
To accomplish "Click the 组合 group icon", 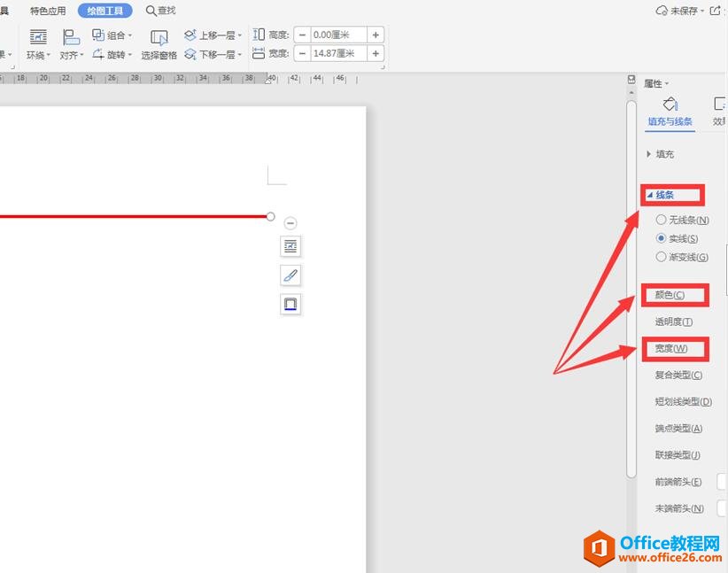I will tap(99, 35).
